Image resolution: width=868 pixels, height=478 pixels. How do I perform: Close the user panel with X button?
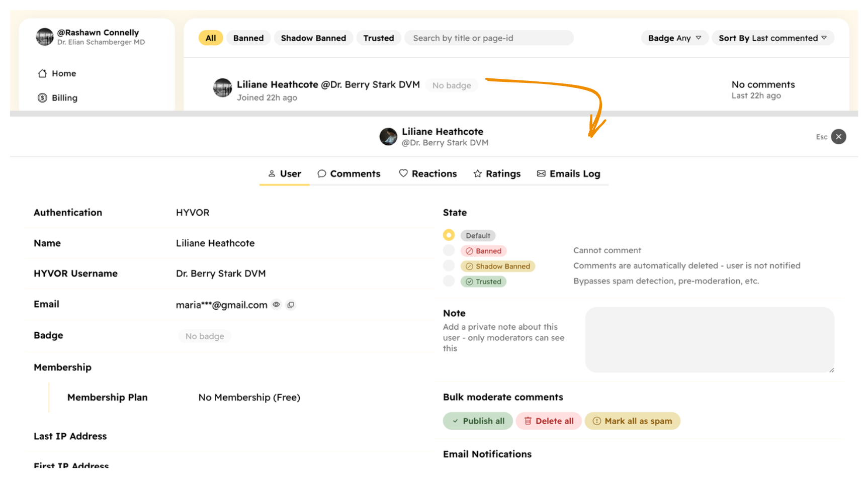[x=838, y=137]
